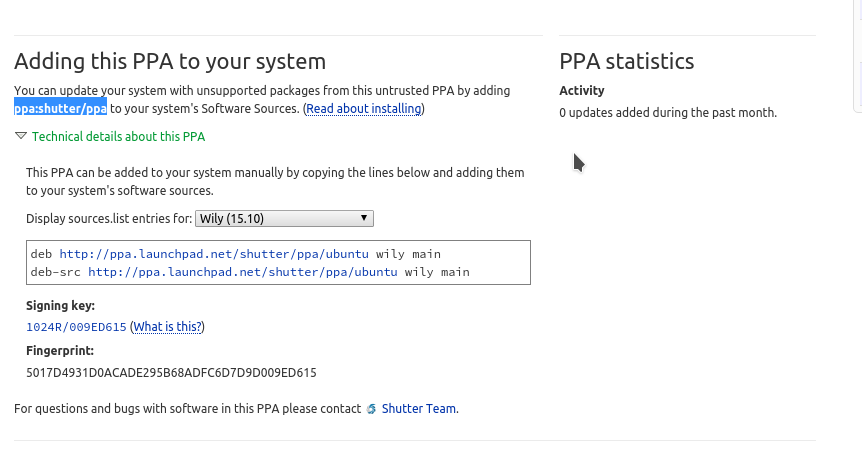Collapse the triangle beside Technical details
Viewport: 862px width, 452px height.
coord(21,137)
